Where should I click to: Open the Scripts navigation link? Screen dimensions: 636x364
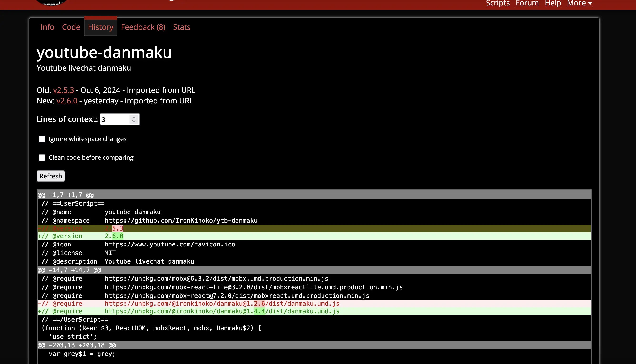(x=497, y=3)
